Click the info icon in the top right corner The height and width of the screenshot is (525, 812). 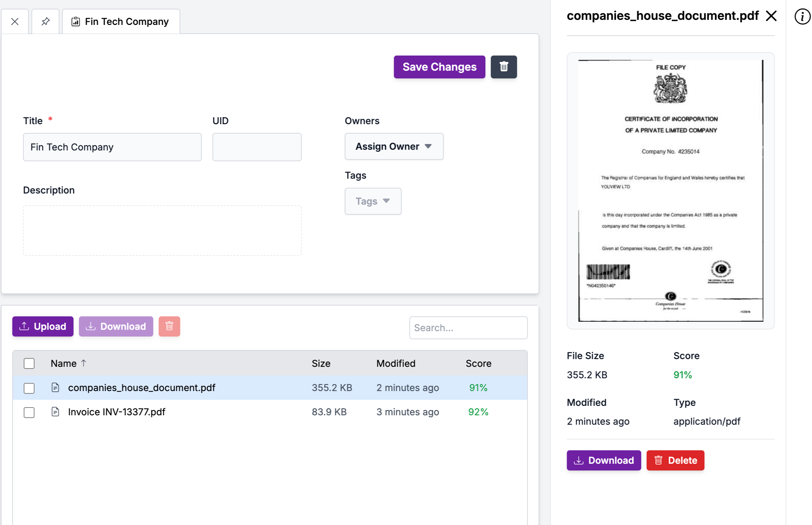click(x=803, y=16)
